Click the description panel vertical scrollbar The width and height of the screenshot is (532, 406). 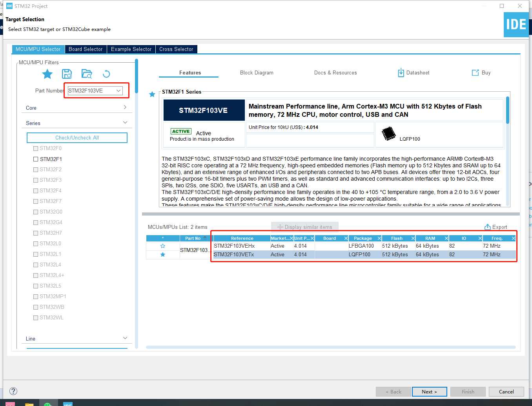coord(508,110)
